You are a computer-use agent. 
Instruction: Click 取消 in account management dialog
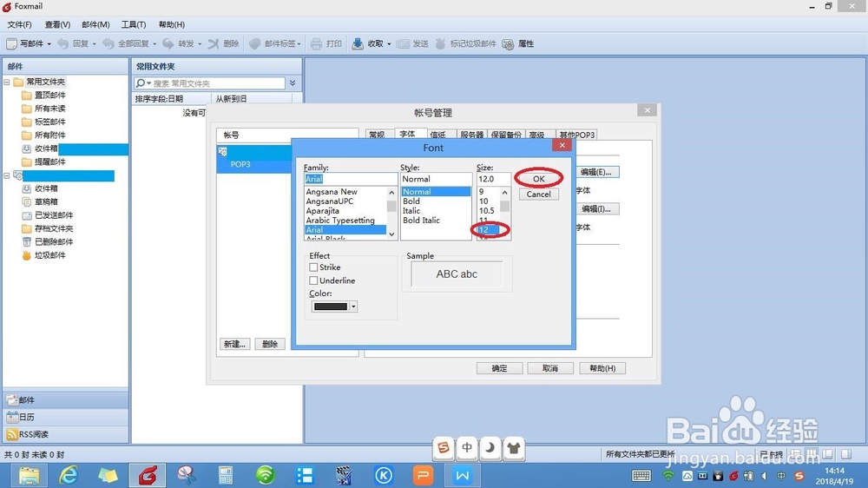click(x=550, y=368)
